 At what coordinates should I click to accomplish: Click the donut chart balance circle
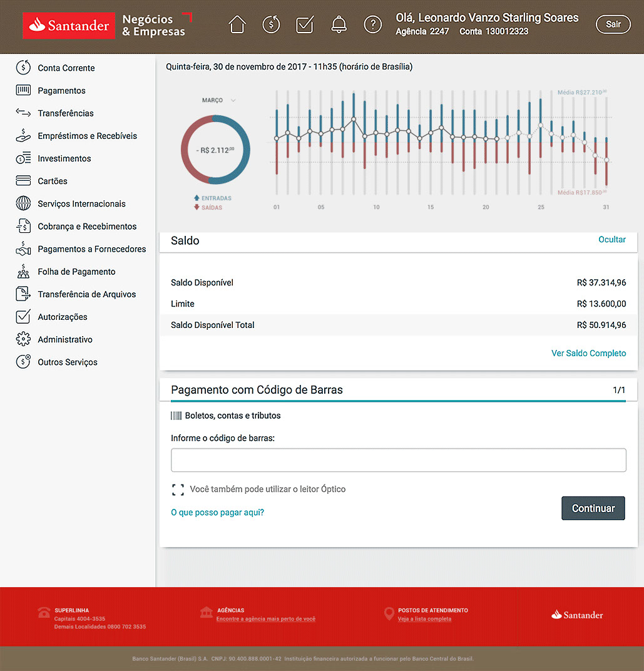(215, 150)
